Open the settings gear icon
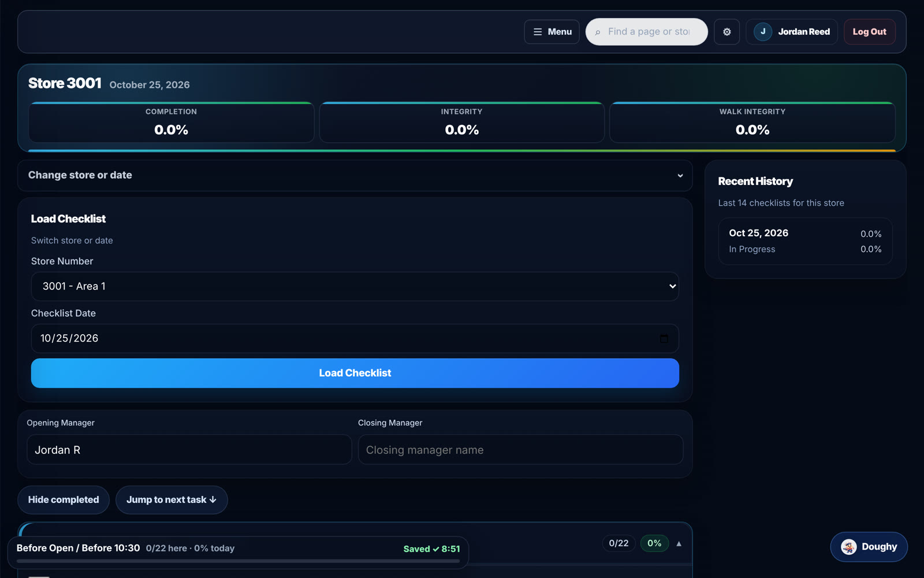 point(726,32)
